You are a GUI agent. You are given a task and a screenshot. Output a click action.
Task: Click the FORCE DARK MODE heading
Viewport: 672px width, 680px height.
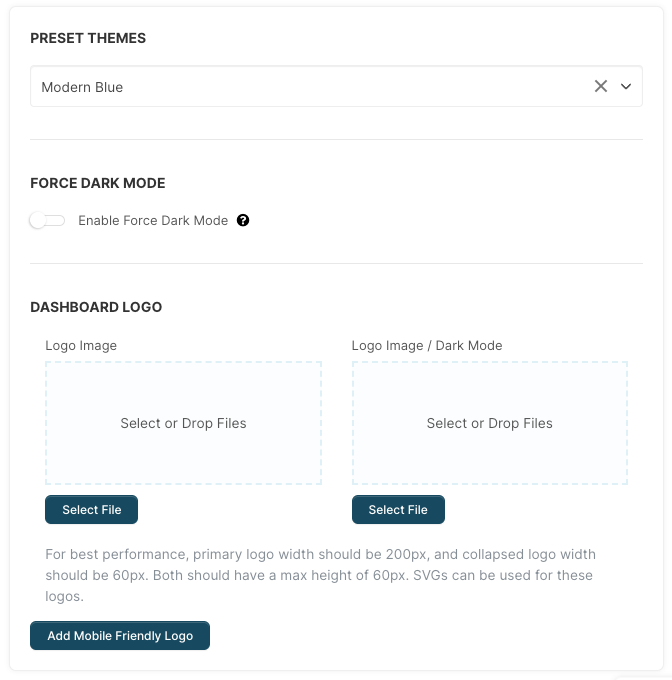click(x=98, y=183)
